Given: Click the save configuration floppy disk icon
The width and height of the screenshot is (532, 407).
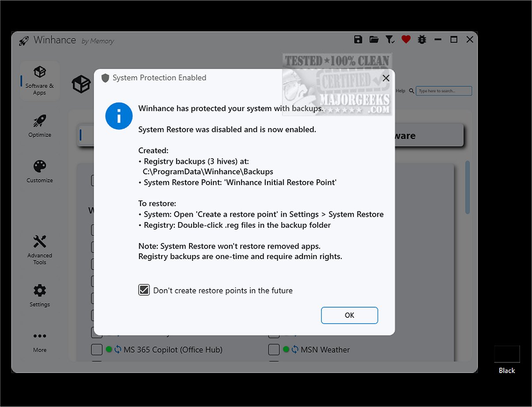Looking at the screenshot, I should tap(358, 40).
